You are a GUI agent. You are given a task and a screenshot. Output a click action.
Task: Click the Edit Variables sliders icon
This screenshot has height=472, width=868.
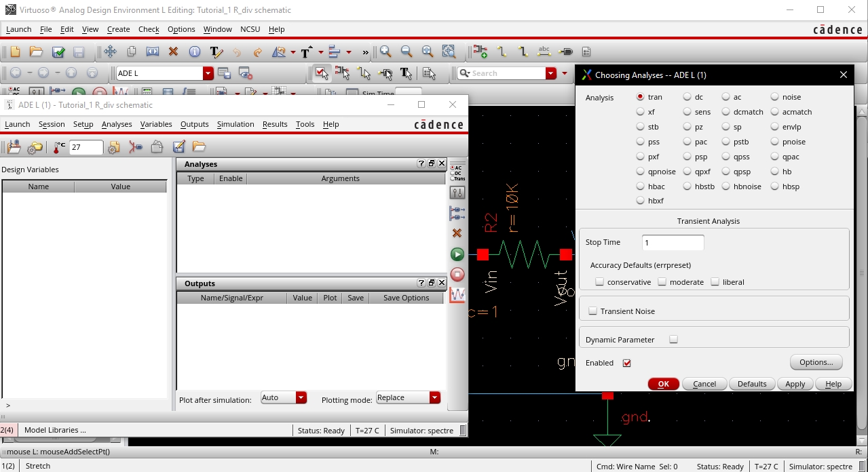(x=457, y=193)
